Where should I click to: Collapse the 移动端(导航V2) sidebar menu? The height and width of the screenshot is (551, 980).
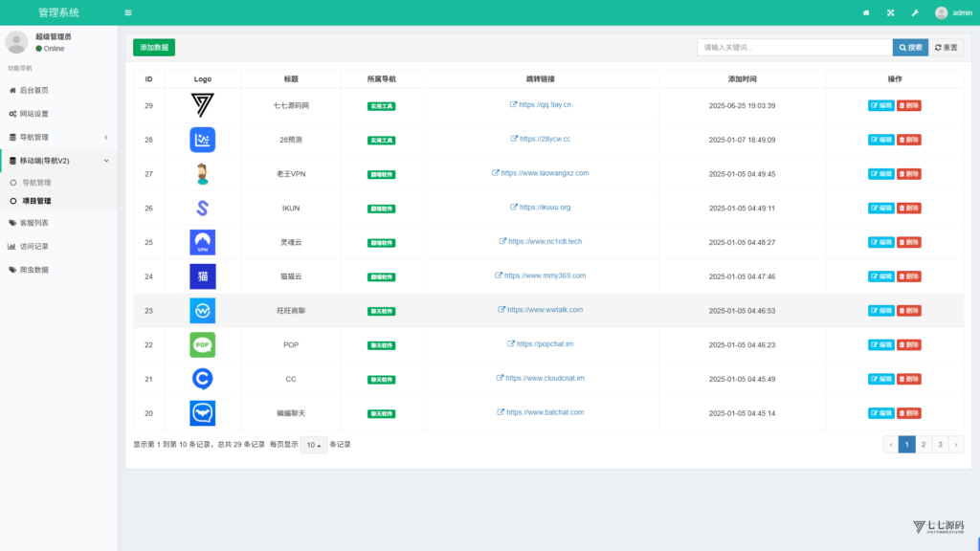(x=58, y=161)
